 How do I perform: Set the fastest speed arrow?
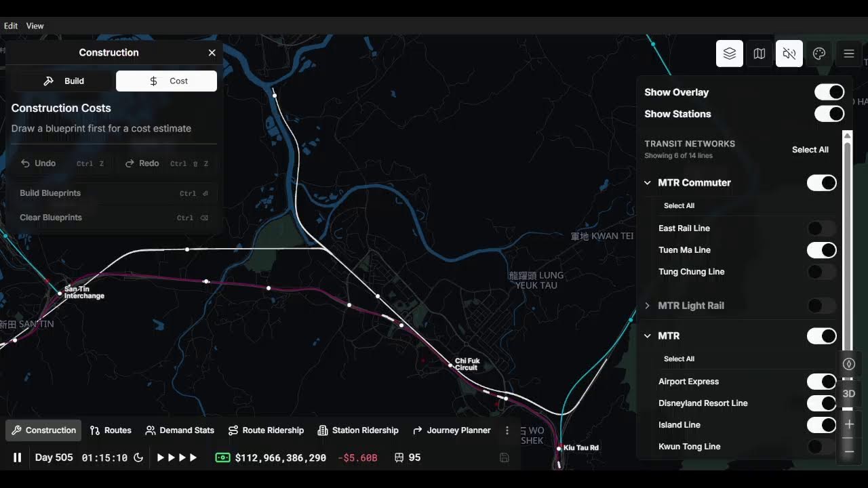click(x=193, y=457)
